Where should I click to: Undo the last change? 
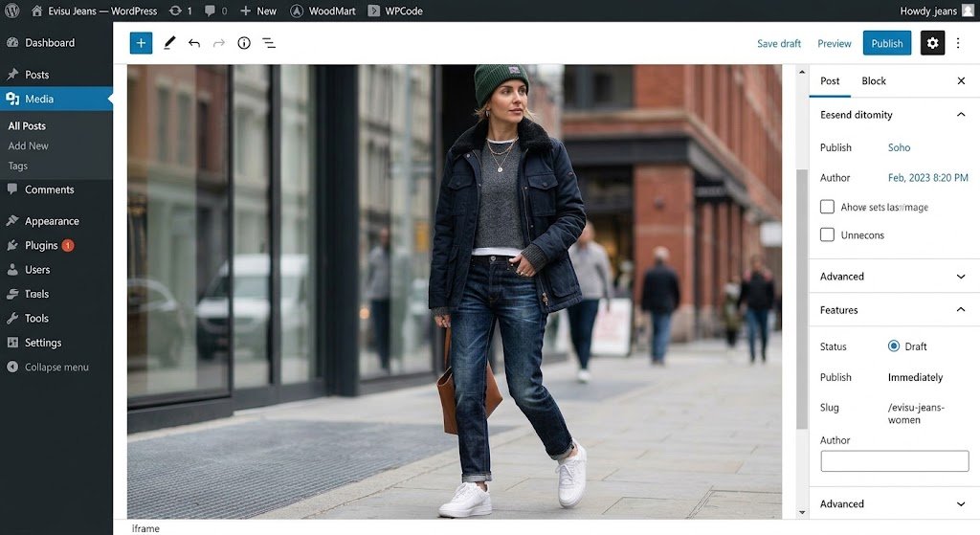[x=194, y=43]
